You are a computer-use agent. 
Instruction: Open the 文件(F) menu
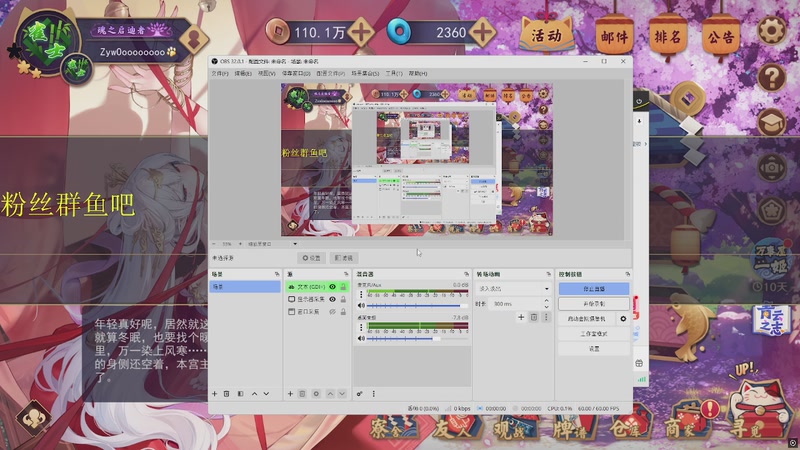(x=220, y=73)
